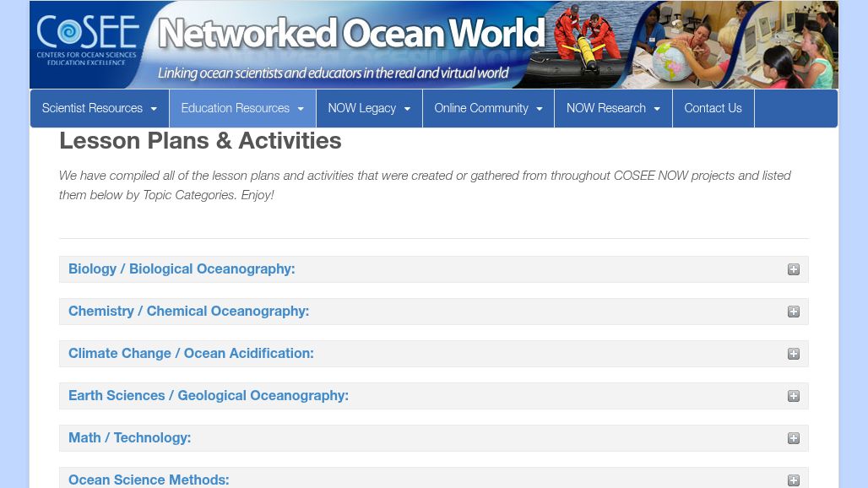Toggle Math / Technology plus icon

[x=793, y=438]
